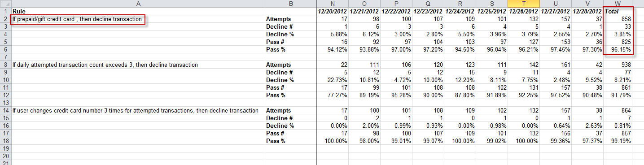Select the Total header cell
Screen dimensions: 644x165
[x=618, y=11]
